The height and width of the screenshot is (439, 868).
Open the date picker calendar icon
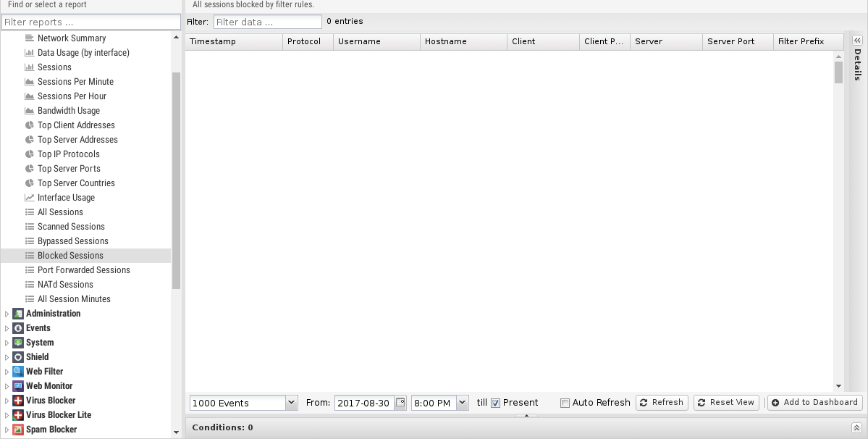(400, 403)
